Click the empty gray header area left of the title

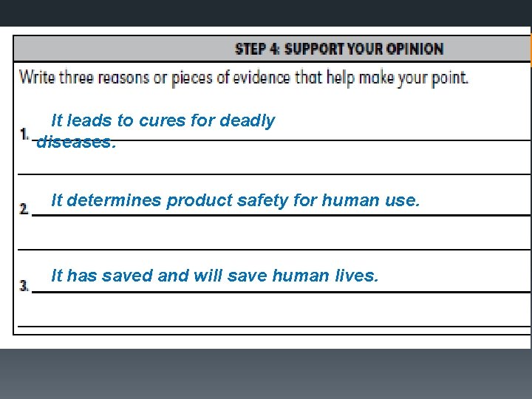pyautogui.click(x=124, y=49)
